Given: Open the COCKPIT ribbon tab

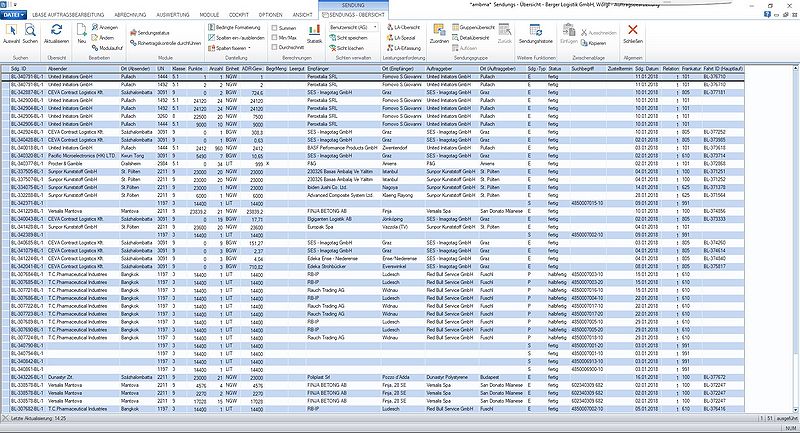Looking at the screenshot, I should click(x=239, y=15).
